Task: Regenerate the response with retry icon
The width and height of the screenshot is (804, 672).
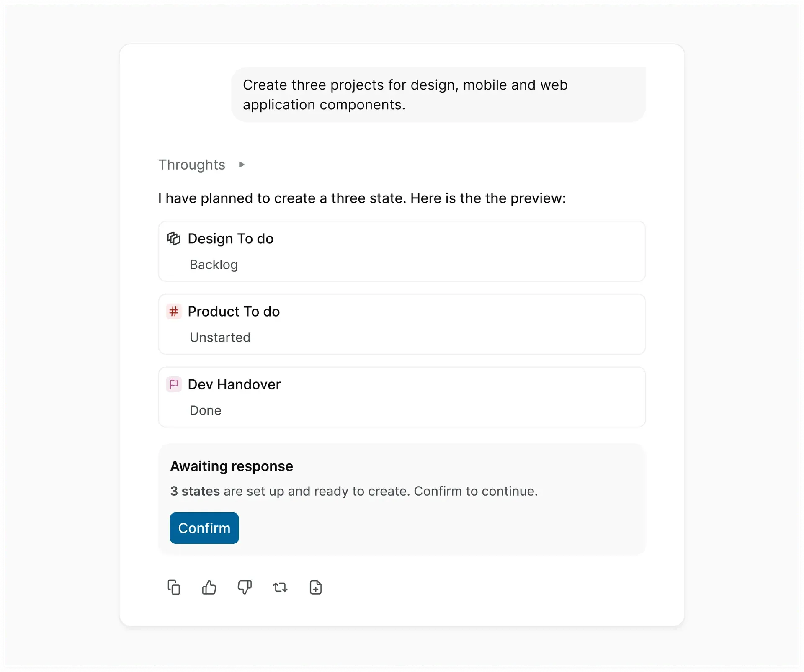Action: coord(280,587)
